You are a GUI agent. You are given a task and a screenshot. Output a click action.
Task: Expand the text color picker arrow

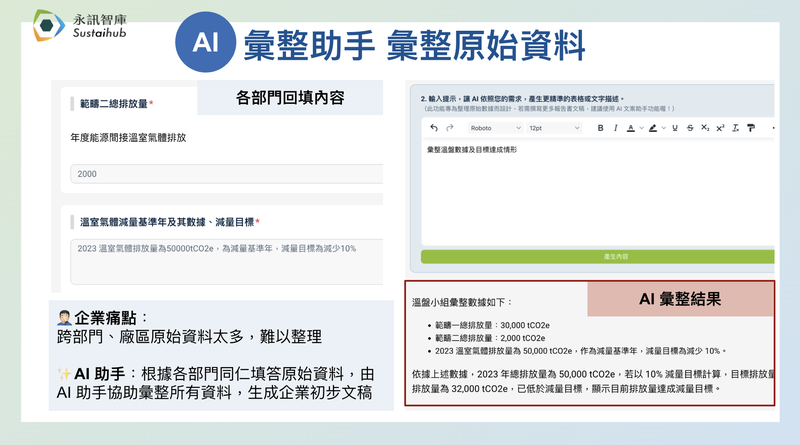click(641, 128)
